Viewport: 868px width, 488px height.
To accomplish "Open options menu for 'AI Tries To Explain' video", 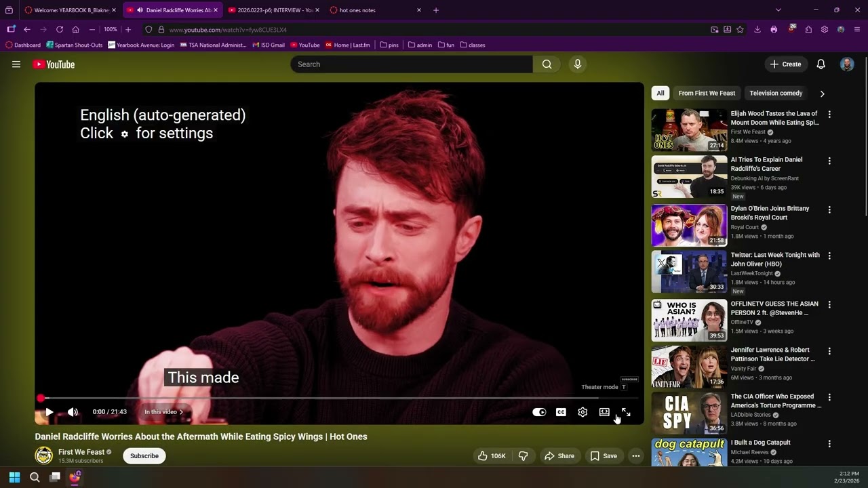I will [829, 161].
